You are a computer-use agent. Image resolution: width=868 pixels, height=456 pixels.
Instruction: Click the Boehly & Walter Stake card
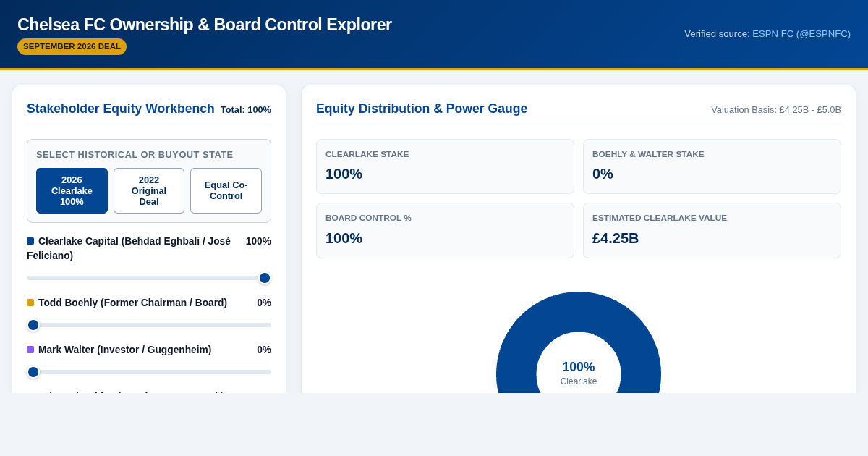[712, 166]
